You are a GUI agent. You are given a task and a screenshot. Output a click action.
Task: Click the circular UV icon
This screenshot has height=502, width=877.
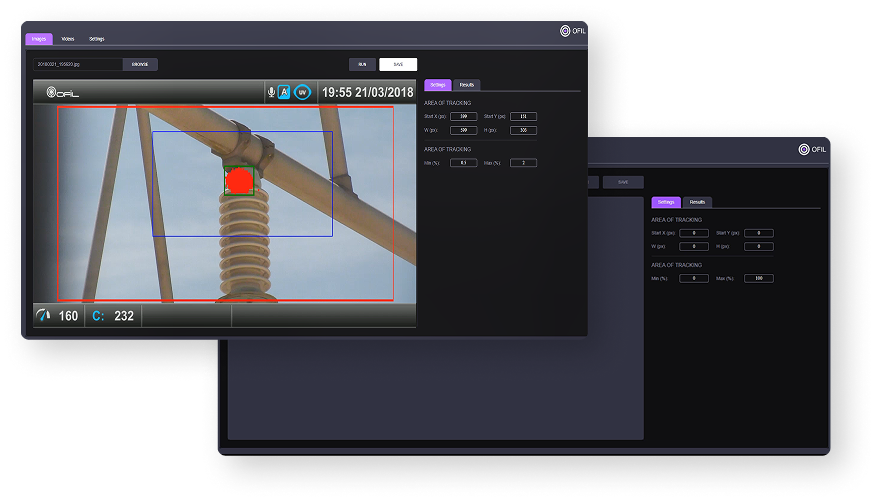click(x=301, y=92)
